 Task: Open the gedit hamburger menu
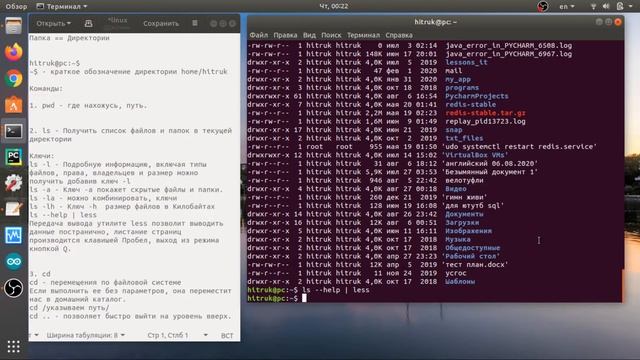pyautogui.click(x=195, y=23)
